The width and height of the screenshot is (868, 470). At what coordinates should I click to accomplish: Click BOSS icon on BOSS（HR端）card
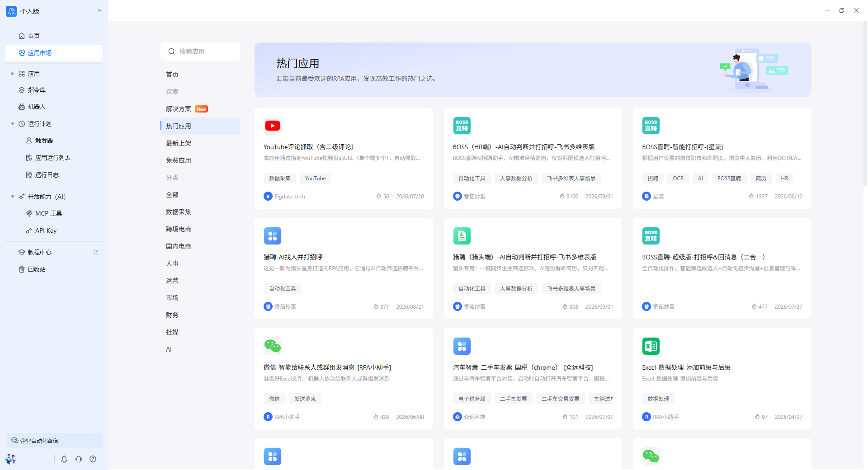coord(462,126)
